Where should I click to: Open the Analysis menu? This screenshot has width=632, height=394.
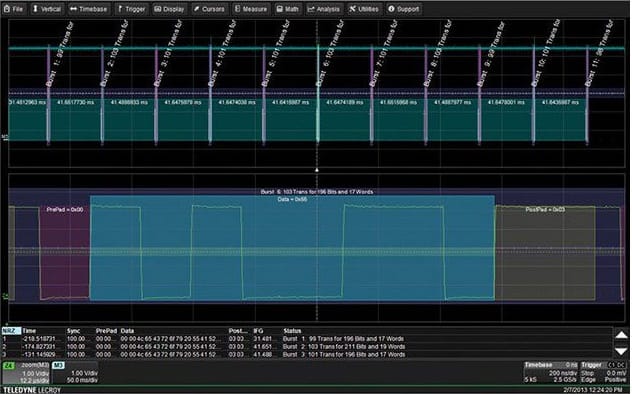(x=324, y=9)
